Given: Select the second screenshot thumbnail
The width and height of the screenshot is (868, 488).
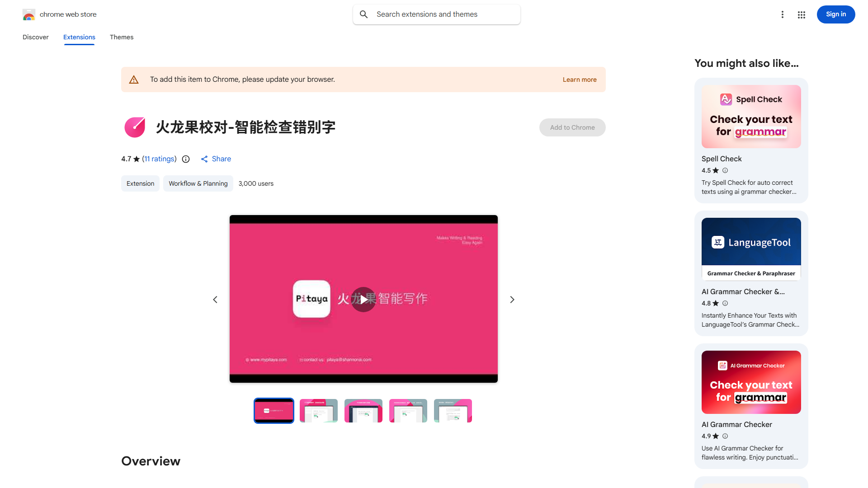Looking at the screenshot, I should [318, 411].
